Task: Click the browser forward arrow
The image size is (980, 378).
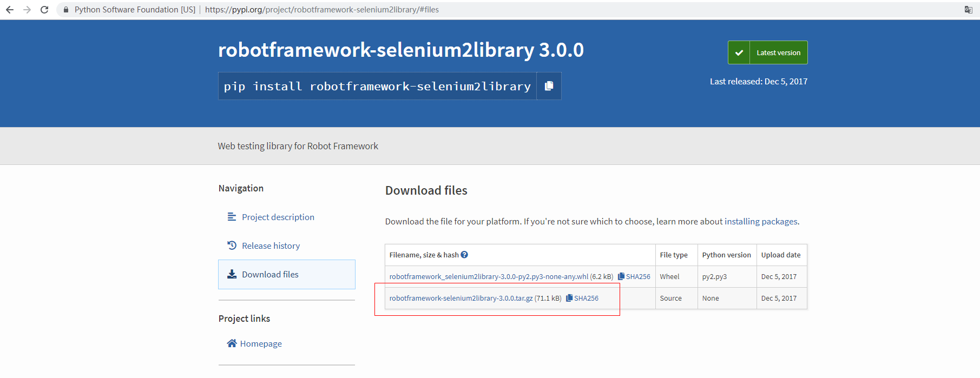Action: pos(27,10)
